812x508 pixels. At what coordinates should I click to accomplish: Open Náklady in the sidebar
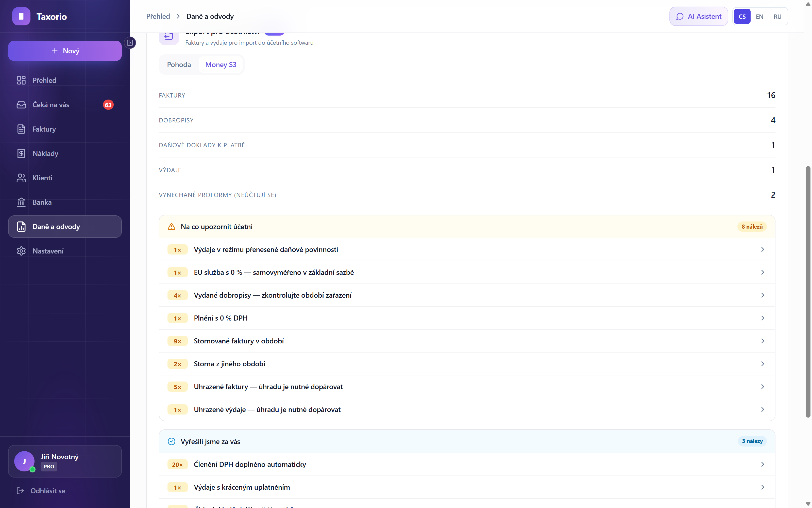(65, 153)
